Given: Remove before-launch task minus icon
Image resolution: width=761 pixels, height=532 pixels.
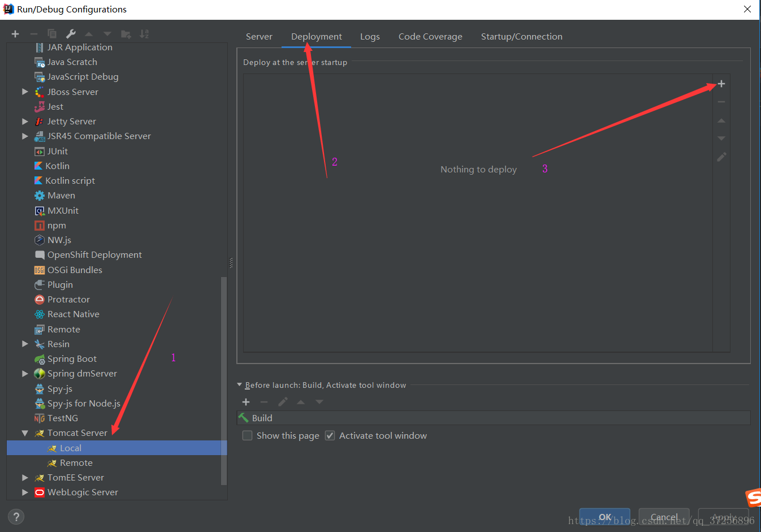Looking at the screenshot, I should pyautogui.click(x=264, y=402).
